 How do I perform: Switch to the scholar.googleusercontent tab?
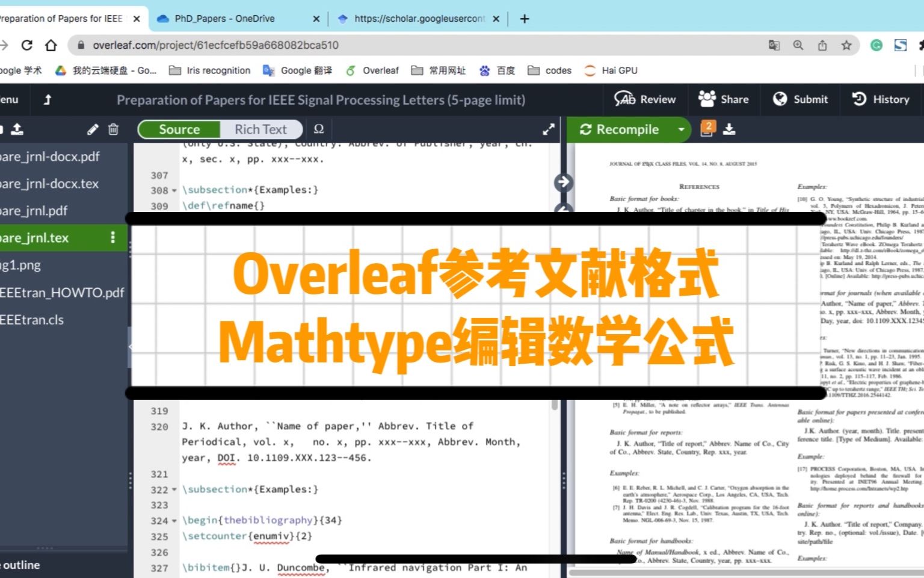point(419,19)
